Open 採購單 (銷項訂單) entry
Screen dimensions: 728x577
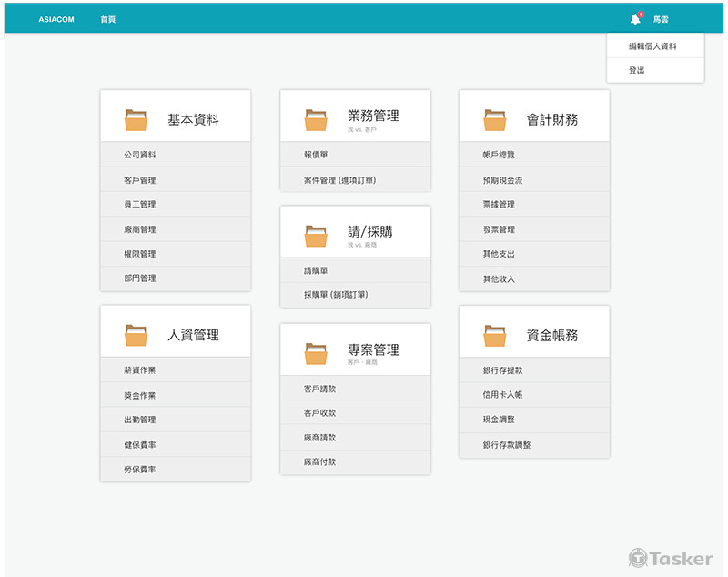pos(336,295)
